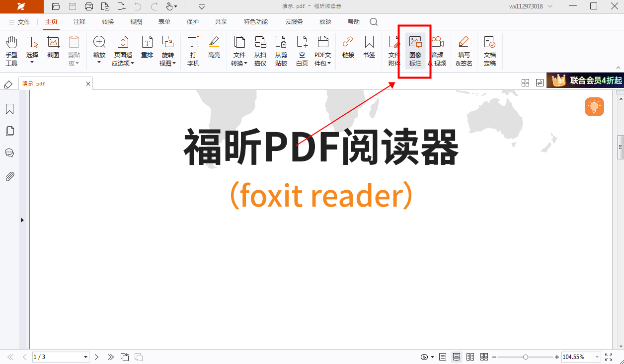Enable facing page display mode
The image size is (624, 364).
click(470, 357)
